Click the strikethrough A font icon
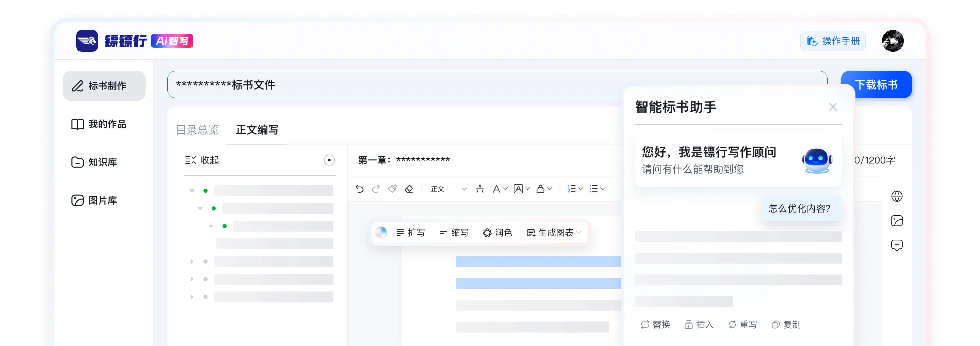The width and height of the screenshot is (980, 346). [480, 189]
